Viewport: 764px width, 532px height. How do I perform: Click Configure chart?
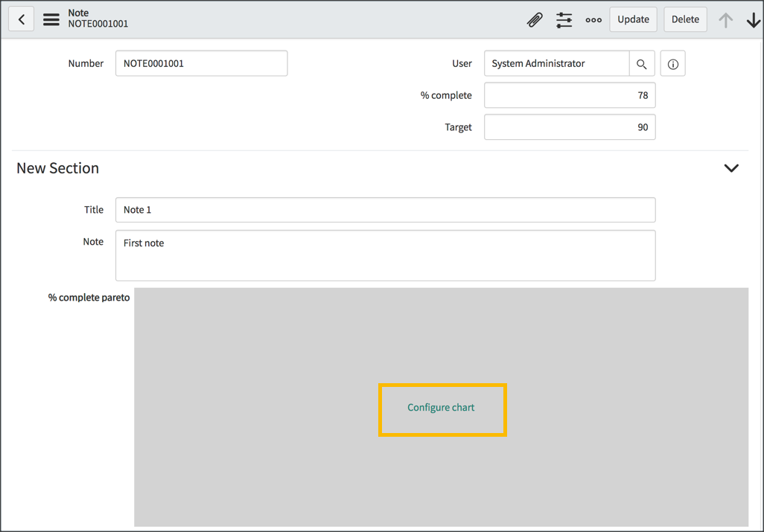click(442, 408)
